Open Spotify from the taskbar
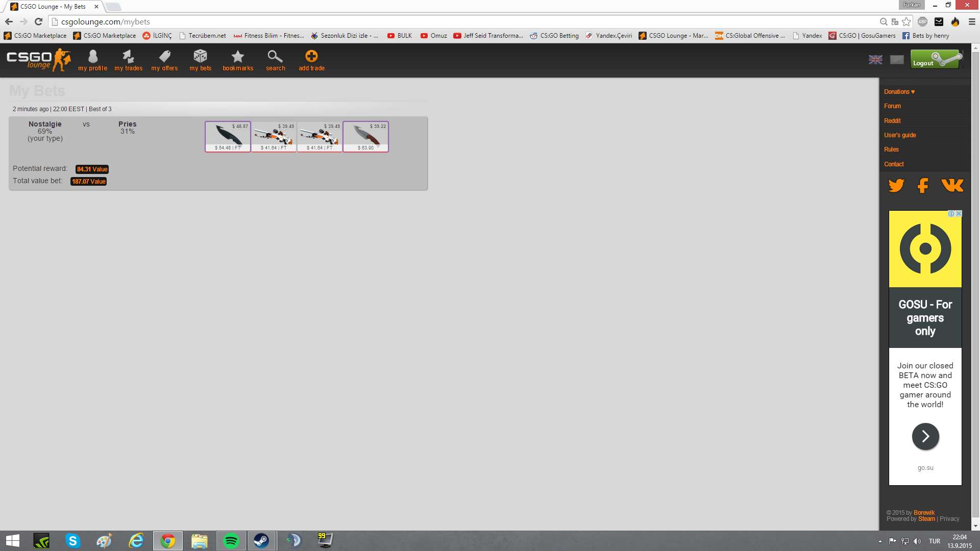This screenshot has width=980, height=551. [231, 541]
